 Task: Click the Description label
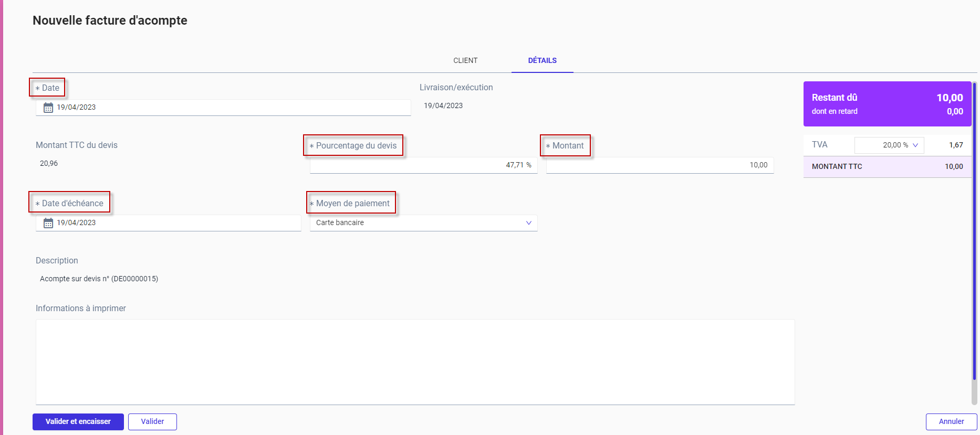[x=57, y=261]
